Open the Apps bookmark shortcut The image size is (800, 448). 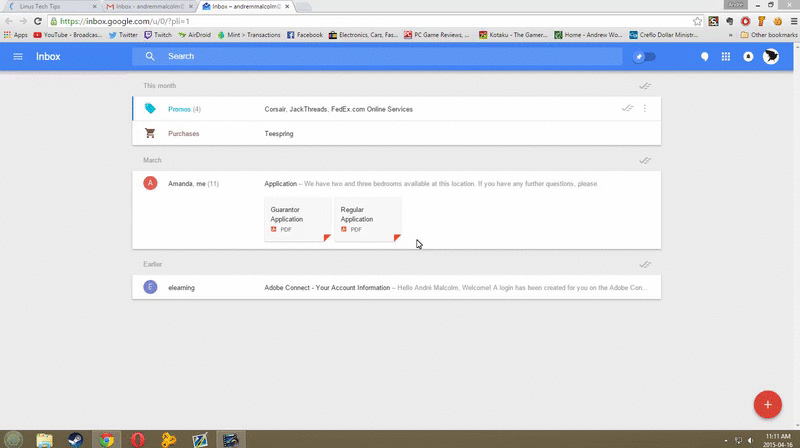[16, 35]
